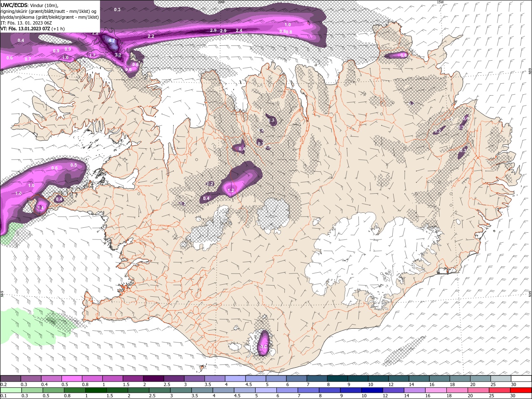Select the 1.5 purple swatch in the upper legend row
Image resolution: width=532 pixels, height=399 pixels.
133,379
